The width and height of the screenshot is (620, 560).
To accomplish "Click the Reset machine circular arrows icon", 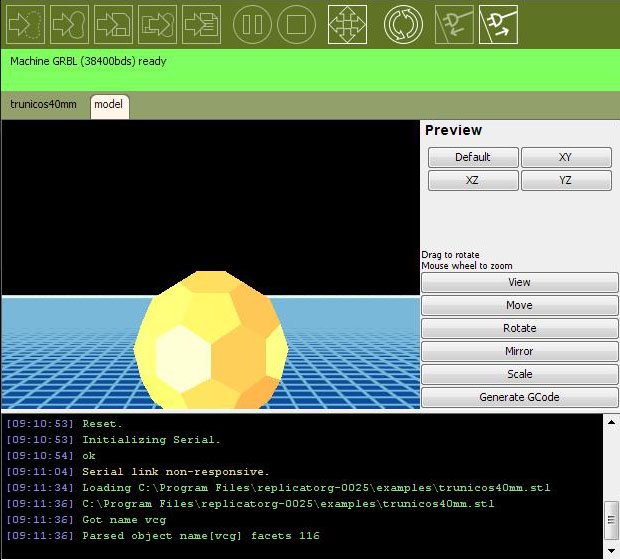I will pyautogui.click(x=403, y=24).
